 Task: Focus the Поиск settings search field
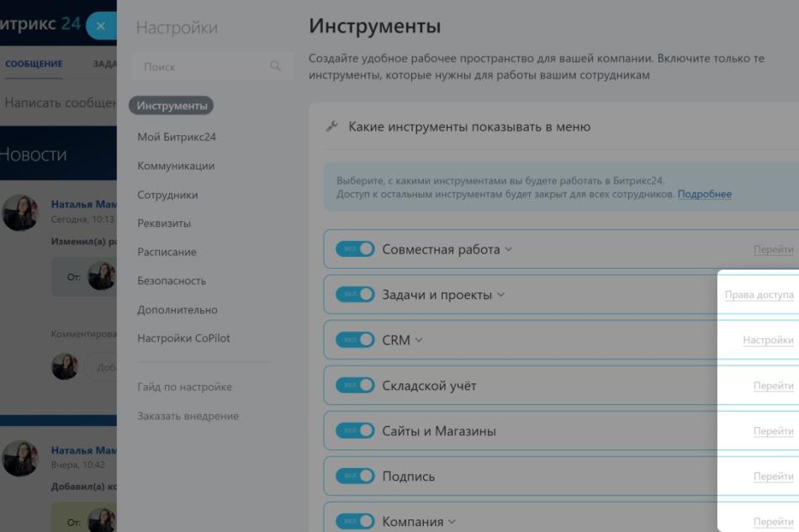202,66
